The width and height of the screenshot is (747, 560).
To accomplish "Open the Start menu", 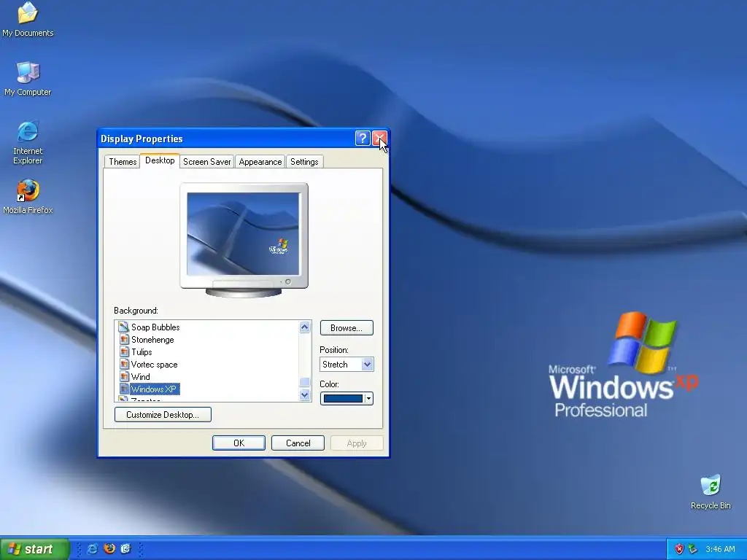I will click(34, 549).
